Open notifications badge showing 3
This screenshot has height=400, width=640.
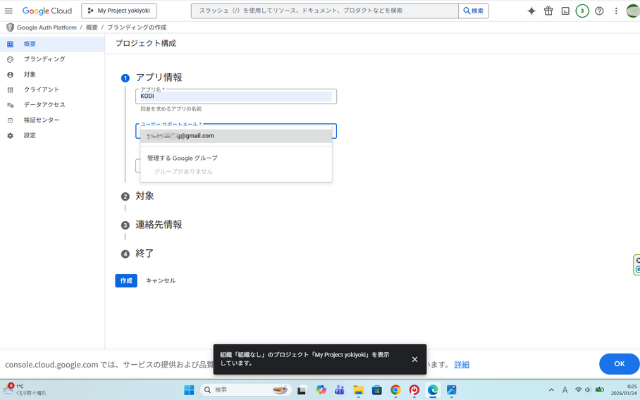(x=582, y=11)
